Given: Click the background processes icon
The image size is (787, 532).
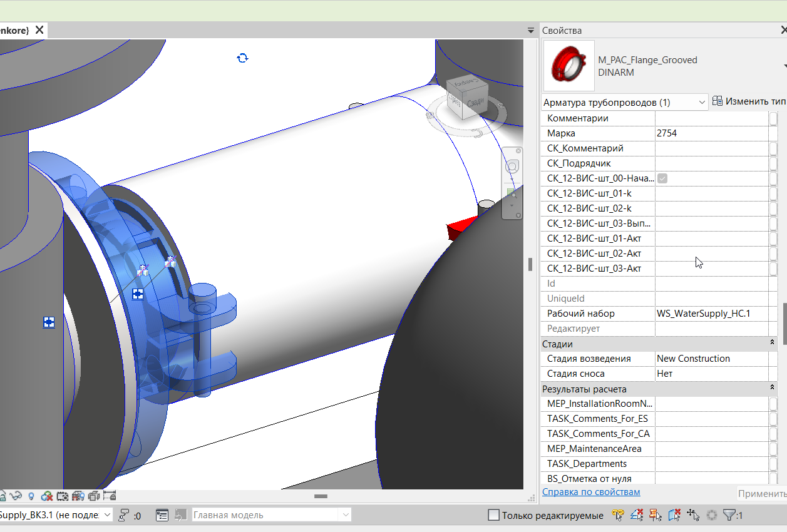Looking at the screenshot, I should click(x=711, y=515).
